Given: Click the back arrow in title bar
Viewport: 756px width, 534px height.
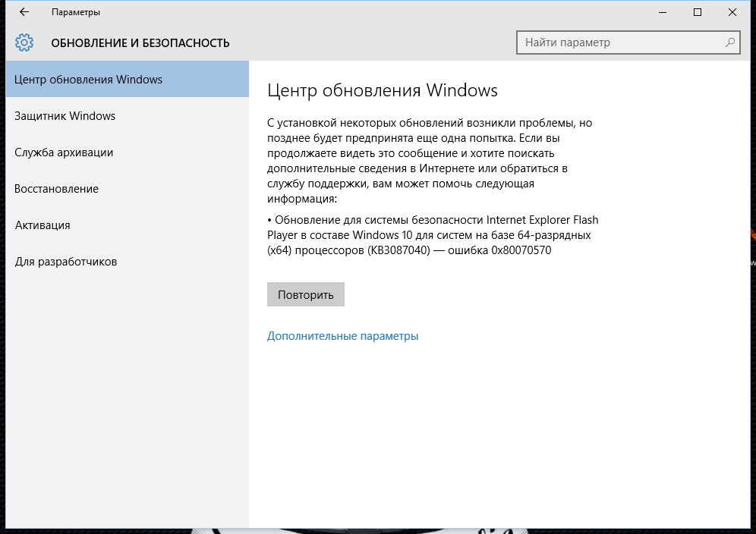Looking at the screenshot, I should coord(24,12).
